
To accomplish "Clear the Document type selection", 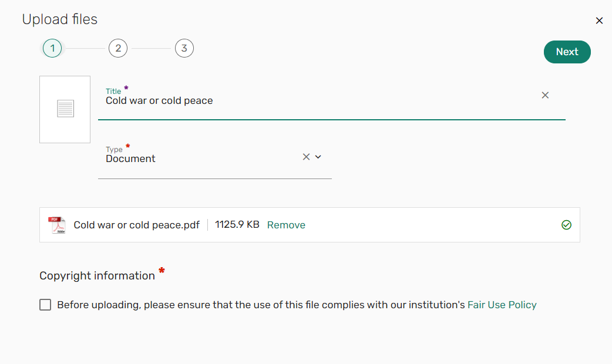I will coord(306,157).
